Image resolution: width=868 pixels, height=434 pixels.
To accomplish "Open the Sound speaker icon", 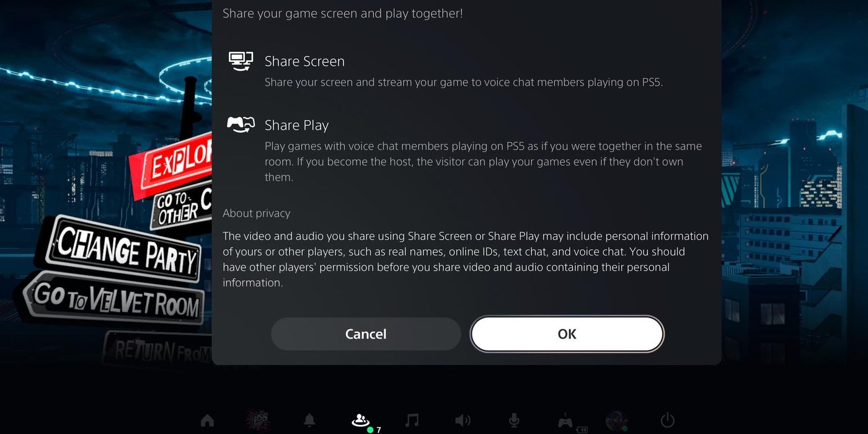I will (463, 420).
